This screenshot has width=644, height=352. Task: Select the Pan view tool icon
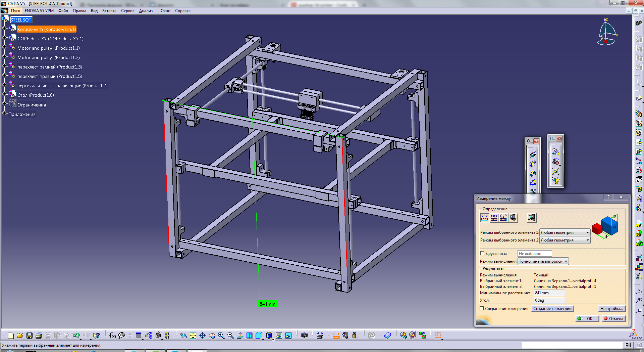click(x=202, y=336)
